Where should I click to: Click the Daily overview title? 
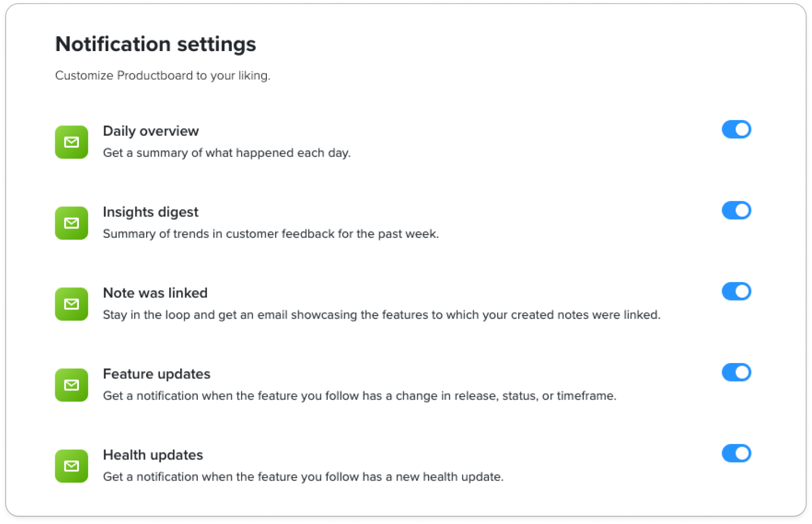coord(151,131)
